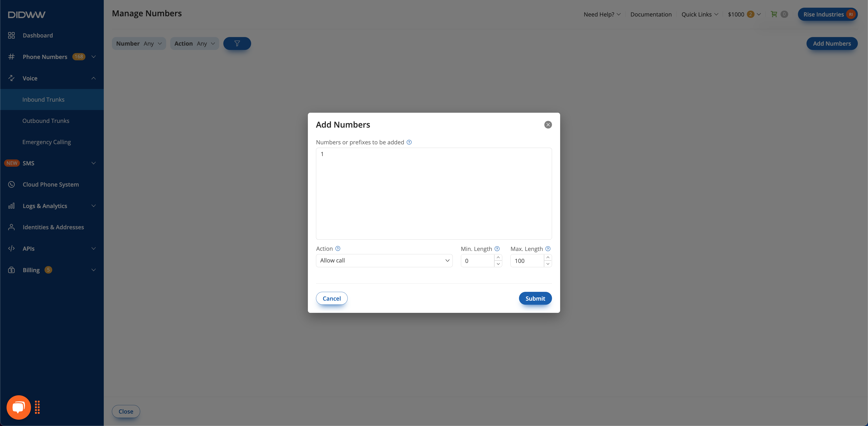Click the APIs code icon
Image resolution: width=868 pixels, height=426 pixels.
[x=12, y=248]
